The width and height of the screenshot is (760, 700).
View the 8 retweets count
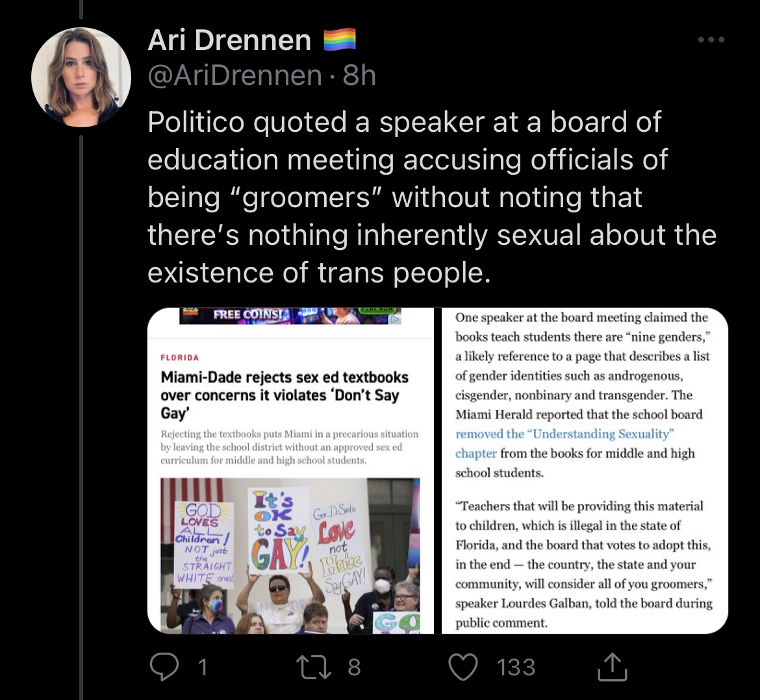tap(354, 667)
